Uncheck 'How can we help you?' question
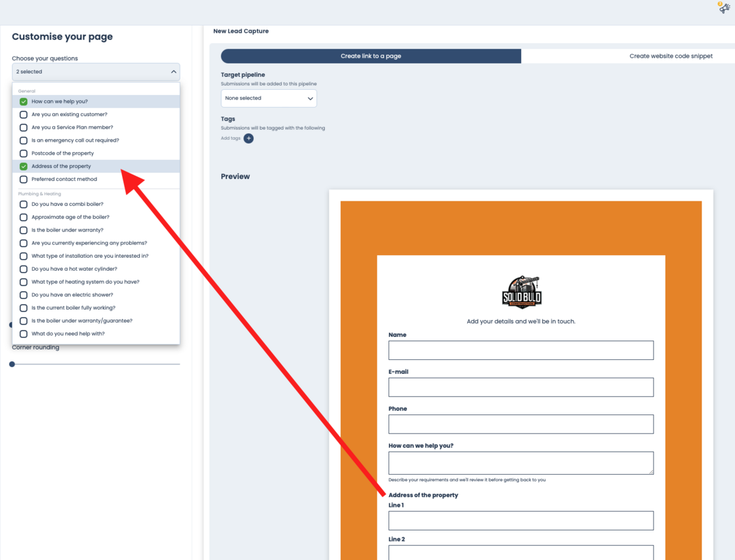 click(24, 102)
